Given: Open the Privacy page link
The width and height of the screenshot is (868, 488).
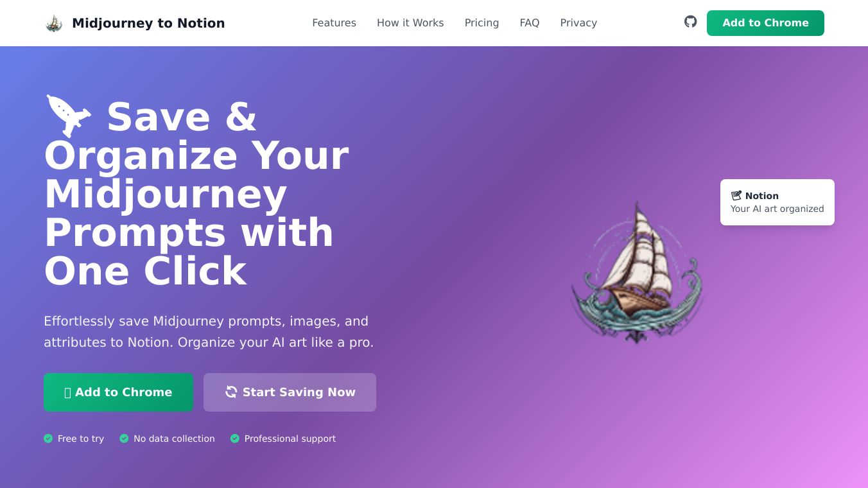Looking at the screenshot, I should [x=578, y=23].
